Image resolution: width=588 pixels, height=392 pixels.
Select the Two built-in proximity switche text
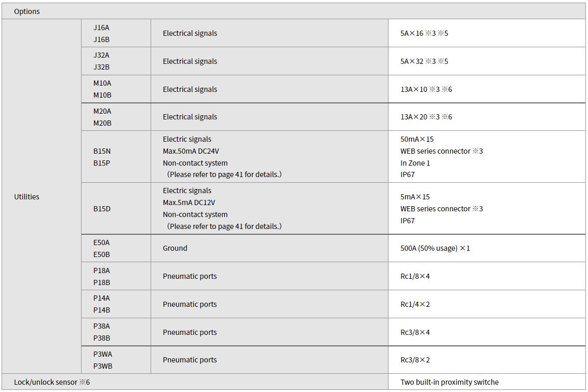(x=449, y=382)
